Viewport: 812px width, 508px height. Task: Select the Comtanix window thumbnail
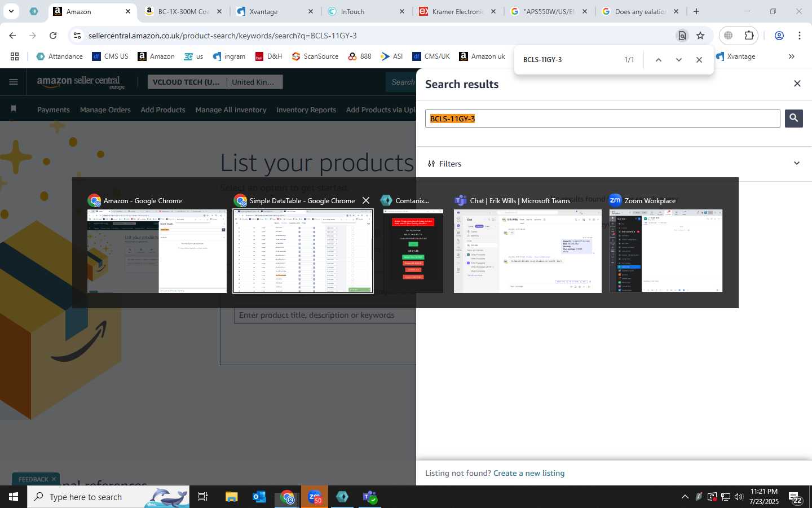[413, 251]
